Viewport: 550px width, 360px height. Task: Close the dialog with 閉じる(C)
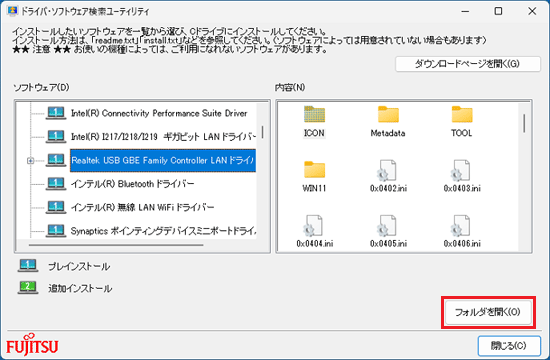pyautogui.click(x=509, y=346)
